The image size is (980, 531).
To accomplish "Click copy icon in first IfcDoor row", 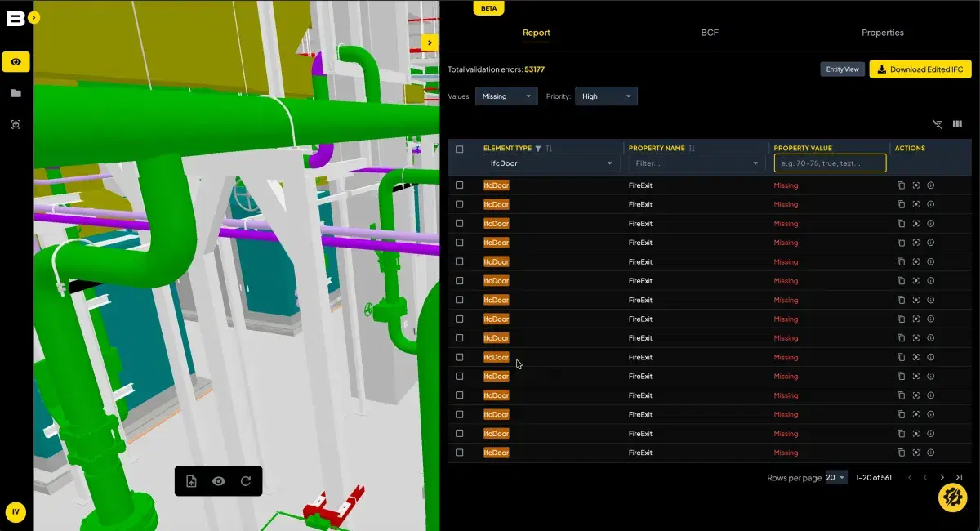I will [x=902, y=185].
